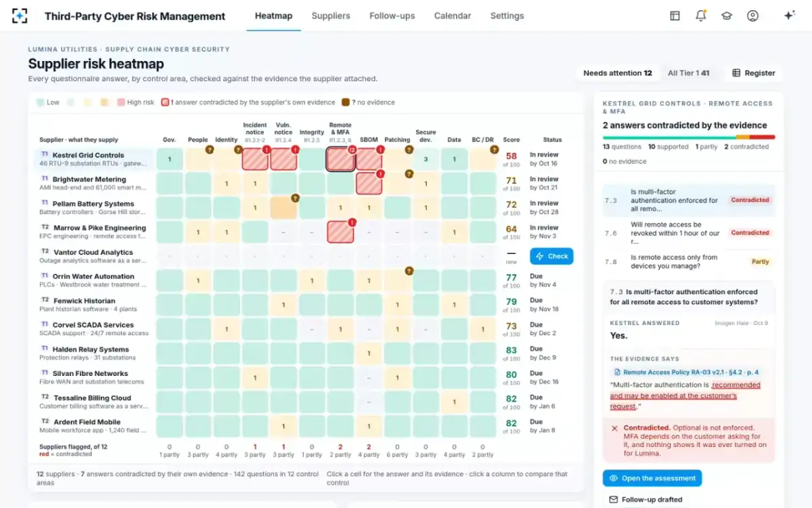Viewport: 812px width, 508px height.
Task: Select Brightwater Metering supplier row name
Action: pyautogui.click(x=89, y=179)
